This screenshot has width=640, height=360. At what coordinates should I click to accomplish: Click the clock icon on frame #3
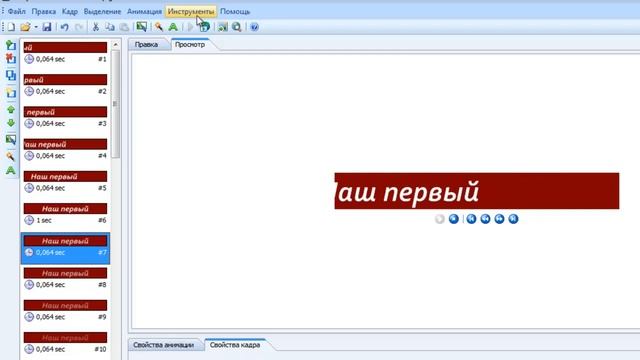(29, 123)
